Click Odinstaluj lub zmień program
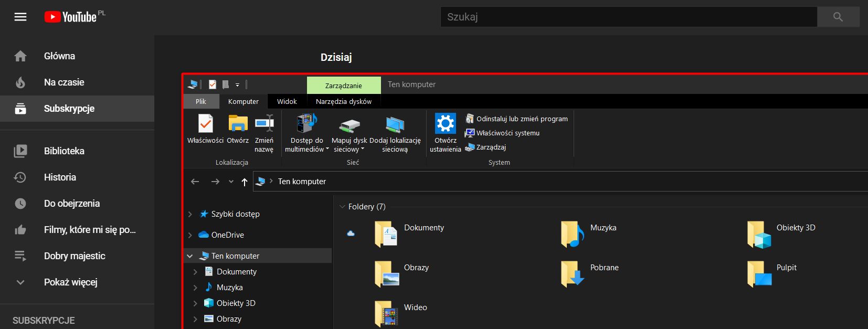Image resolution: width=868 pixels, height=329 pixels. click(516, 119)
